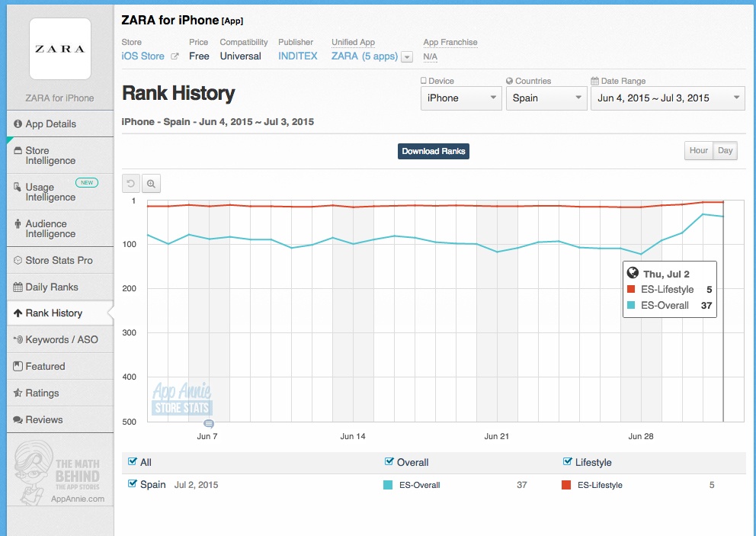
Task: Open the iOS Store link
Action: 143,56
